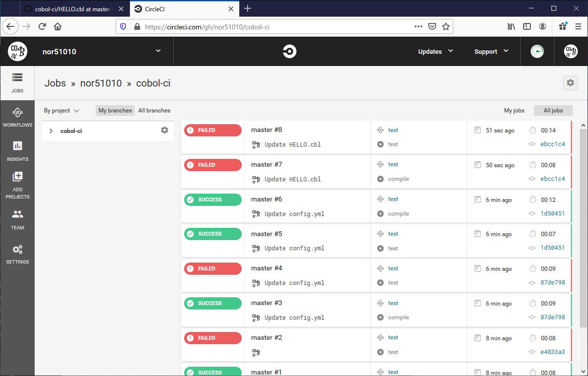Open commit e4833a3 of master #2
The width and height of the screenshot is (588, 376).
pyautogui.click(x=553, y=352)
